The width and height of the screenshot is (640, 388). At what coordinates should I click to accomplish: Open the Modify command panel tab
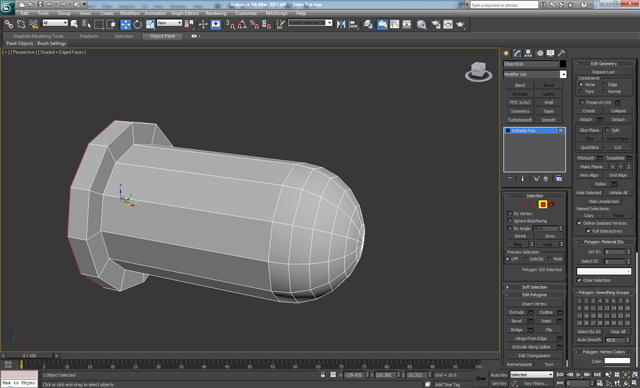(518, 53)
